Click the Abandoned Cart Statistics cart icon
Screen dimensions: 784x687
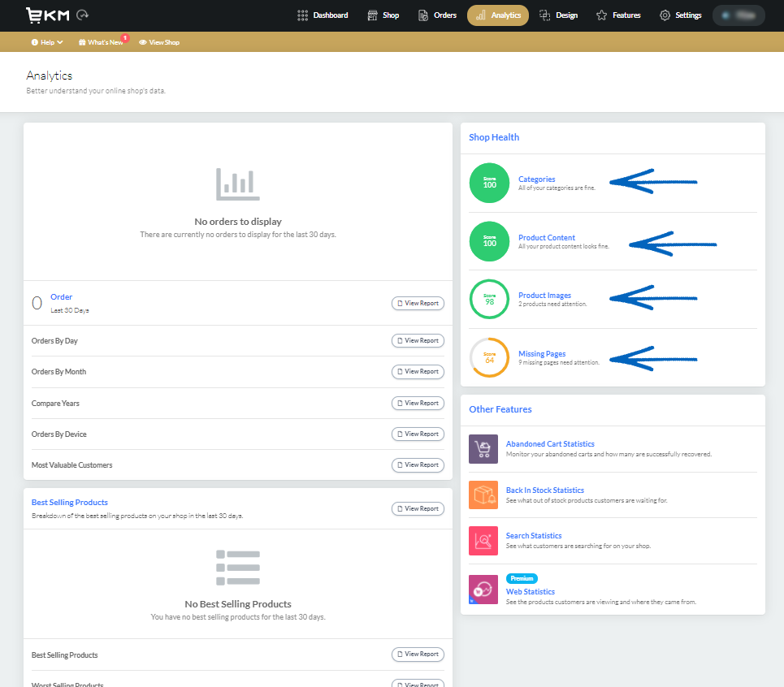pos(483,448)
